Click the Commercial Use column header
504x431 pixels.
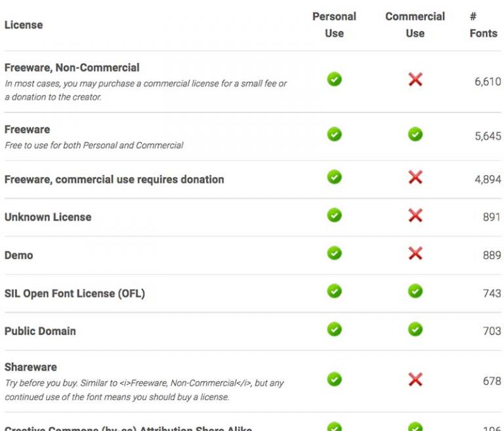tap(415, 25)
